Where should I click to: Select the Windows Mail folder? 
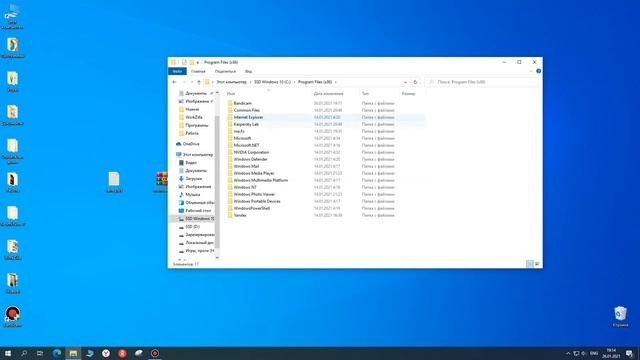pos(246,166)
